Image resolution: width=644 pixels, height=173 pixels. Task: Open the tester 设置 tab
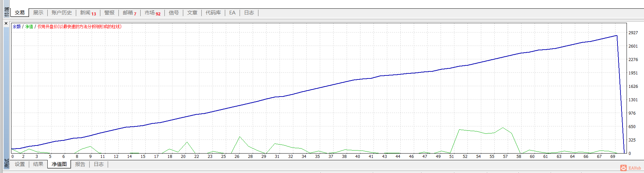(x=20, y=164)
